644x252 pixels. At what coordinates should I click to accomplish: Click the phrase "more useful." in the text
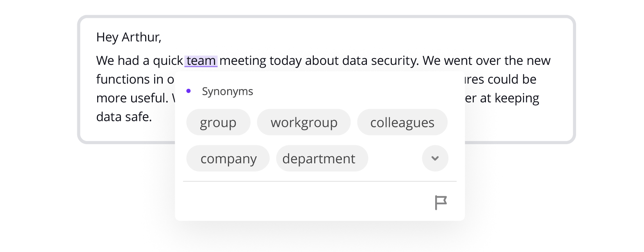(132, 98)
